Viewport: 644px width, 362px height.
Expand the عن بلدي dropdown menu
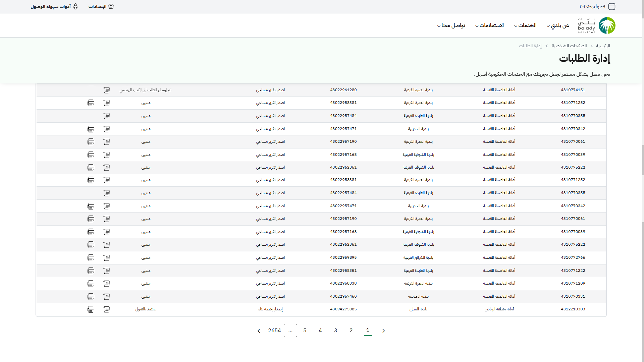click(558, 25)
